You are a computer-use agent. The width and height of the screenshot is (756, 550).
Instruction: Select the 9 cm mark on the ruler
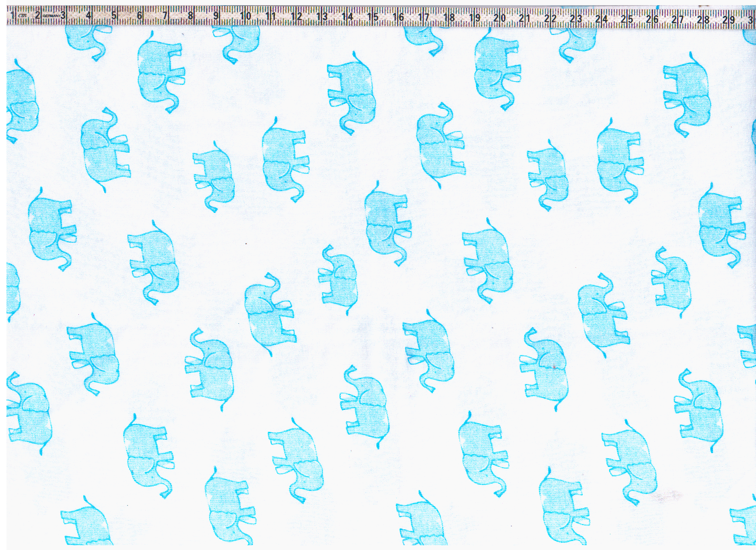pyautogui.click(x=216, y=16)
